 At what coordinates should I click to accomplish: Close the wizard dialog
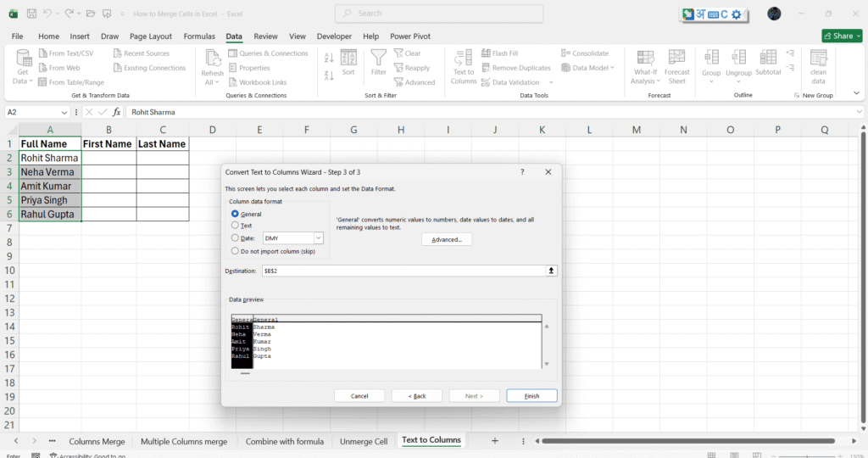[548, 172]
